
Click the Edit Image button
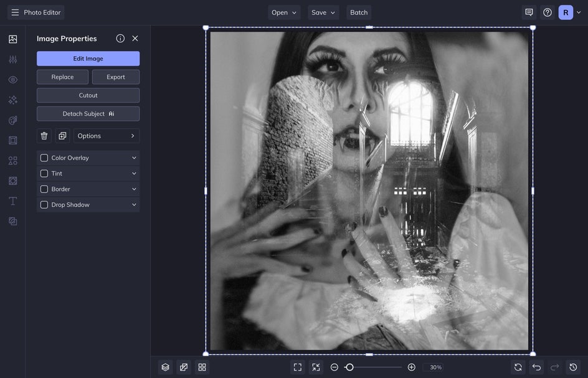click(88, 59)
